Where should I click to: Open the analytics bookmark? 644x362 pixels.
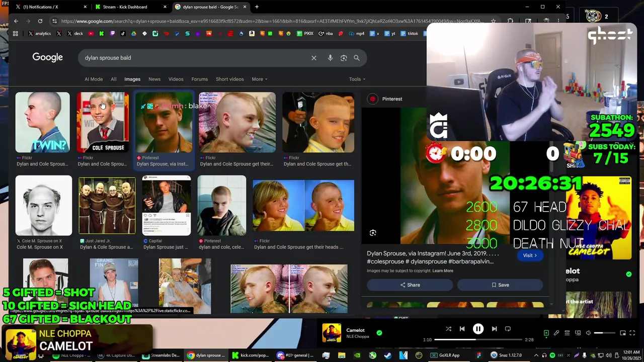click(39, 34)
